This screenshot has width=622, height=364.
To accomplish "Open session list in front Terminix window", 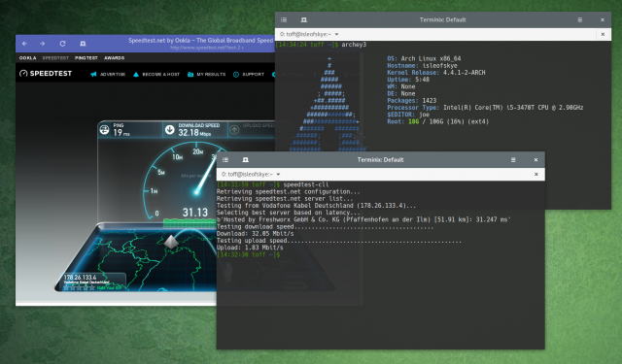I will [225, 159].
